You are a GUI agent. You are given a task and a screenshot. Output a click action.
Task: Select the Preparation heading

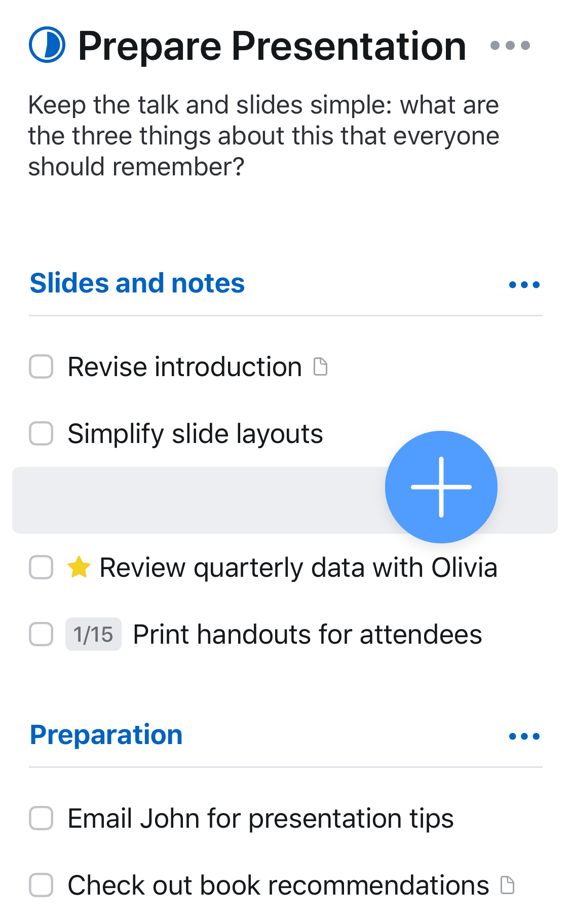[x=106, y=734]
